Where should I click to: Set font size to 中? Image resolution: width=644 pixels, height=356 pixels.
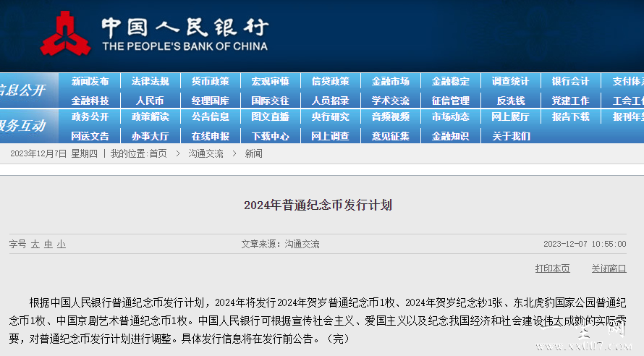pyautogui.click(x=48, y=245)
